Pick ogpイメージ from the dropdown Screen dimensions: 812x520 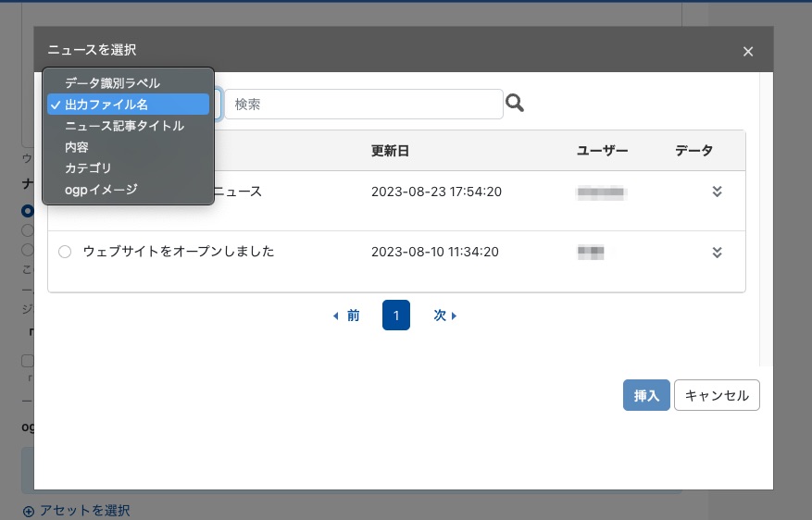point(101,190)
